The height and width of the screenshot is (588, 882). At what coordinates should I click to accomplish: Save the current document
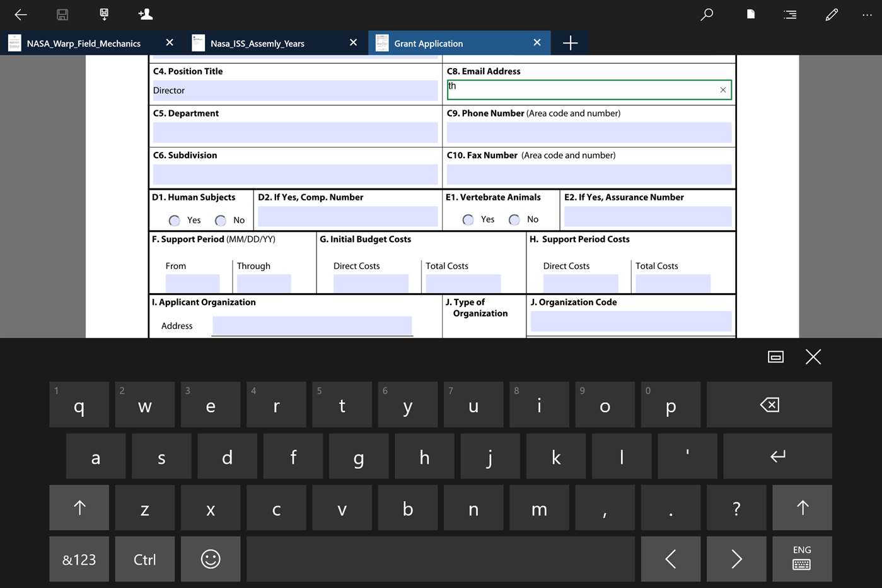pos(62,14)
